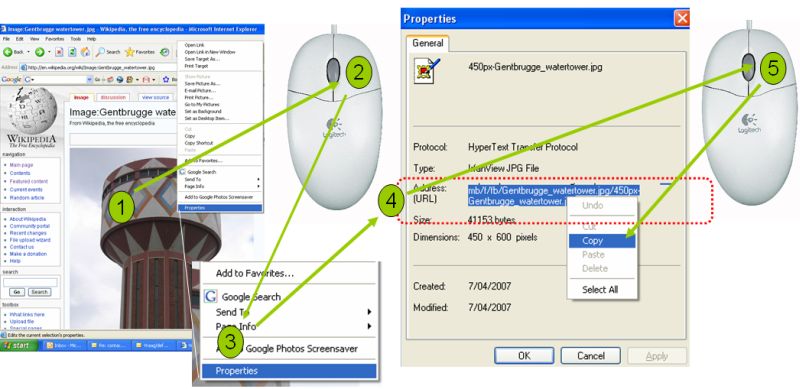
Task: Open the Favorites menu in menu bar
Action: (x=55, y=39)
